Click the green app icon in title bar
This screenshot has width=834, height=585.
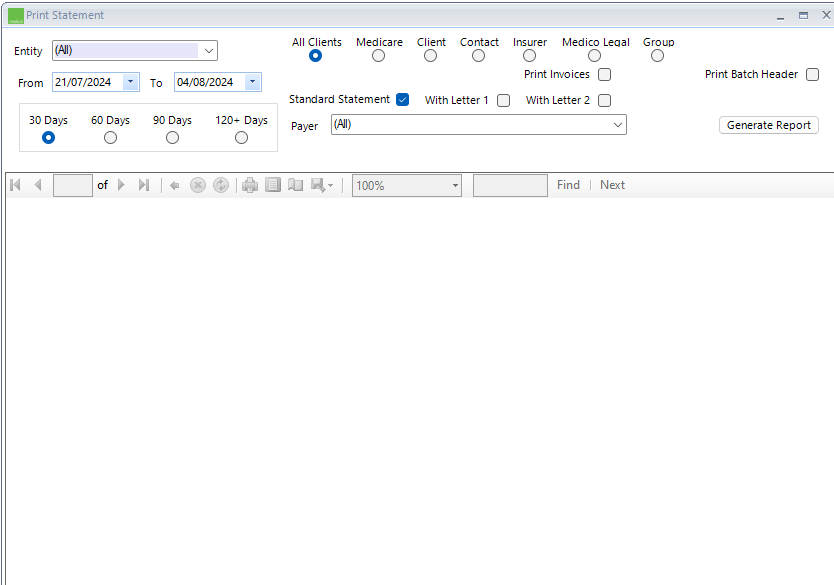pyautogui.click(x=16, y=16)
